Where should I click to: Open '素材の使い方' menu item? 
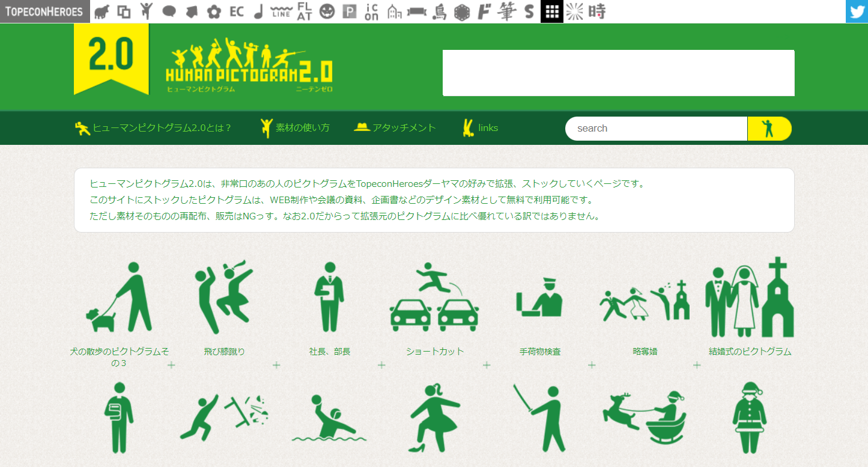click(295, 127)
